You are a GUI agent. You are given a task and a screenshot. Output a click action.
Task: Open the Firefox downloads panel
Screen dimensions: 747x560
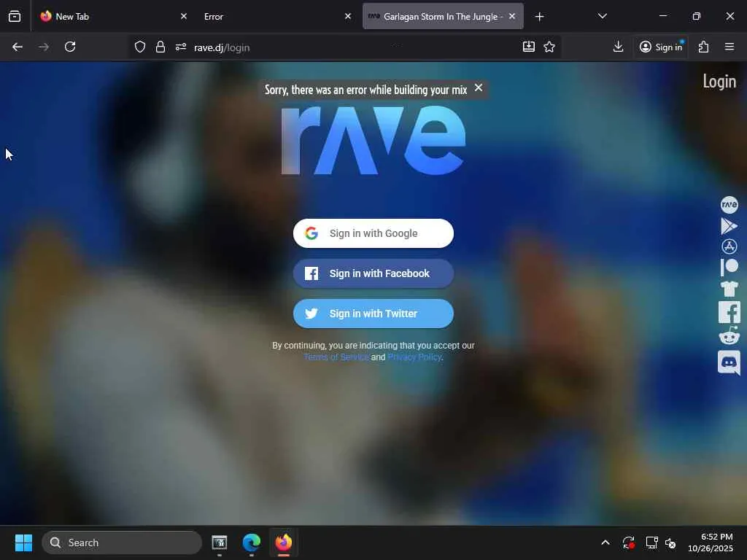point(618,47)
